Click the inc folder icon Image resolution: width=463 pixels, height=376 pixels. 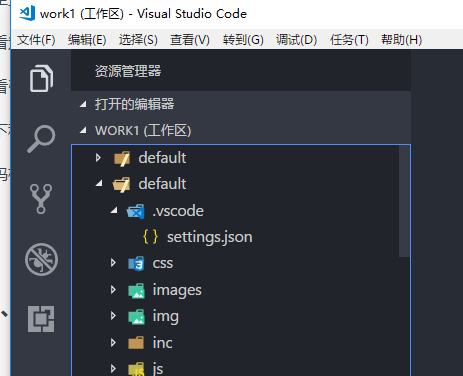136,343
